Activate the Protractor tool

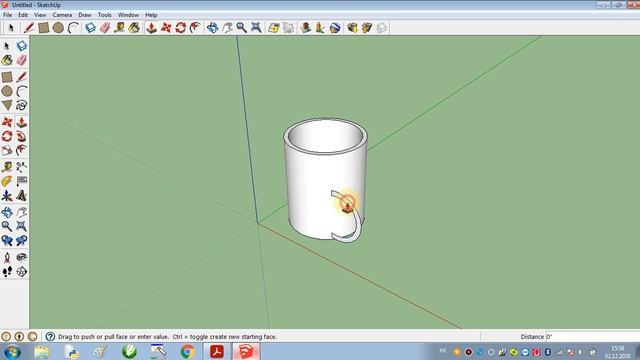pos(7,181)
